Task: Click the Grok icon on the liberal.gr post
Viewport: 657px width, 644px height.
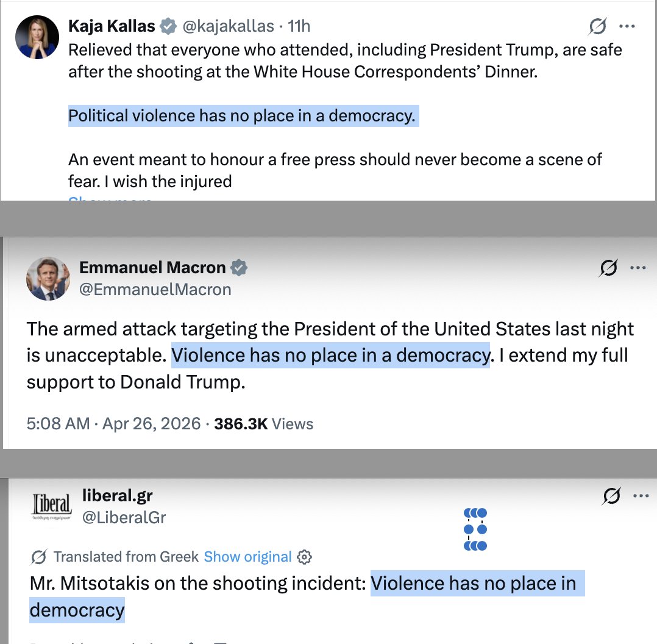Action: point(611,496)
